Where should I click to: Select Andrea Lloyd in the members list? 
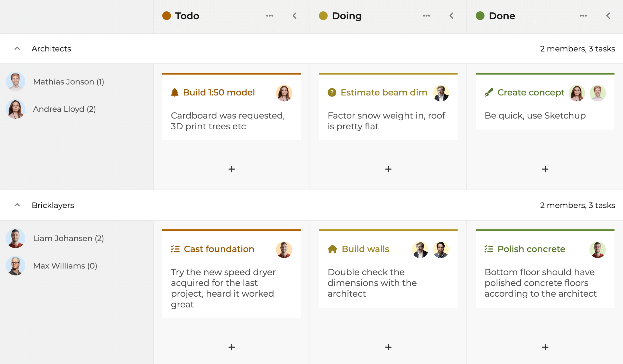[64, 109]
